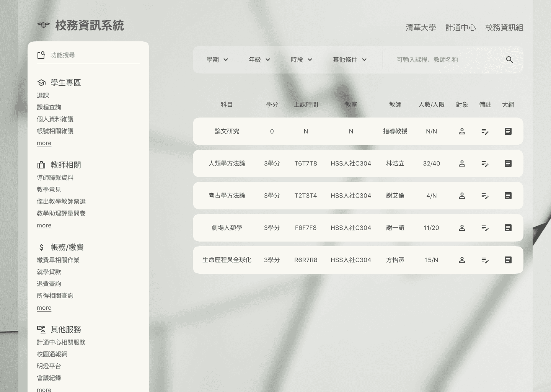Click the briefcase icon by 教師相關
The height and width of the screenshot is (392, 551).
click(x=41, y=165)
